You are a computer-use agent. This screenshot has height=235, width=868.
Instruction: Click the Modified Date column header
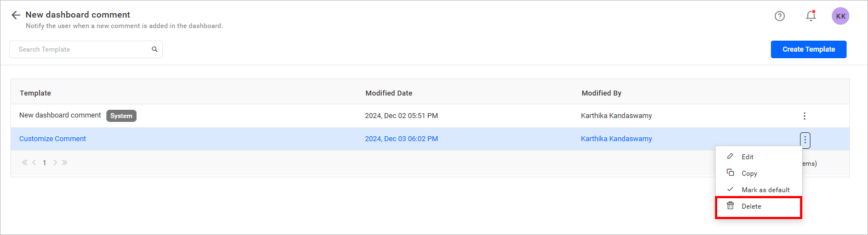389,93
